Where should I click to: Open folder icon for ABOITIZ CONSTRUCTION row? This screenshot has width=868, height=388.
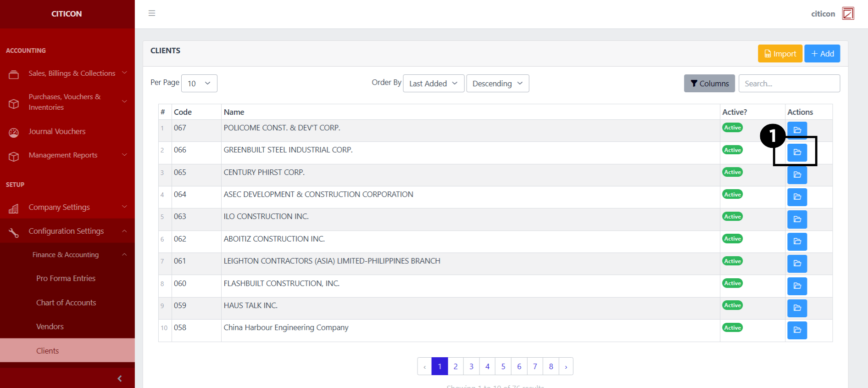pos(797,242)
